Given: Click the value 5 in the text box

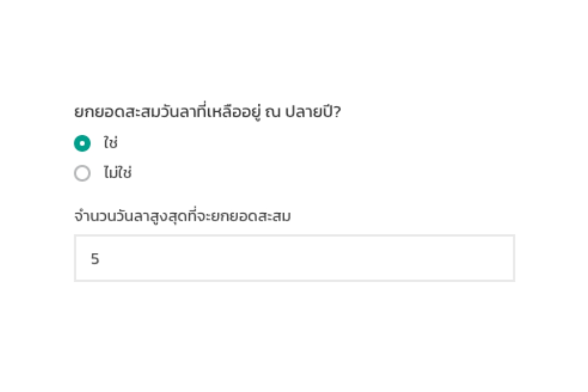Looking at the screenshot, I should (x=95, y=259).
